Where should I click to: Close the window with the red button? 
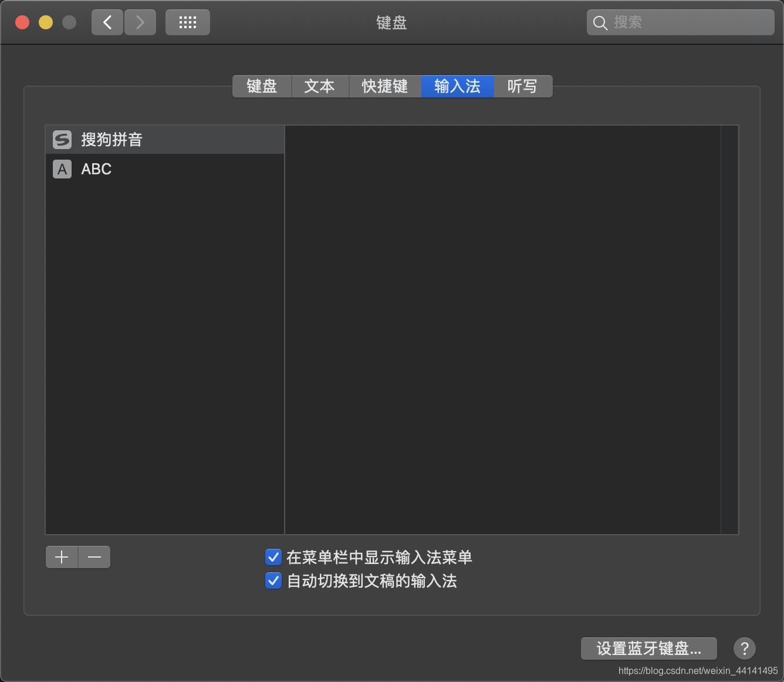[x=22, y=22]
